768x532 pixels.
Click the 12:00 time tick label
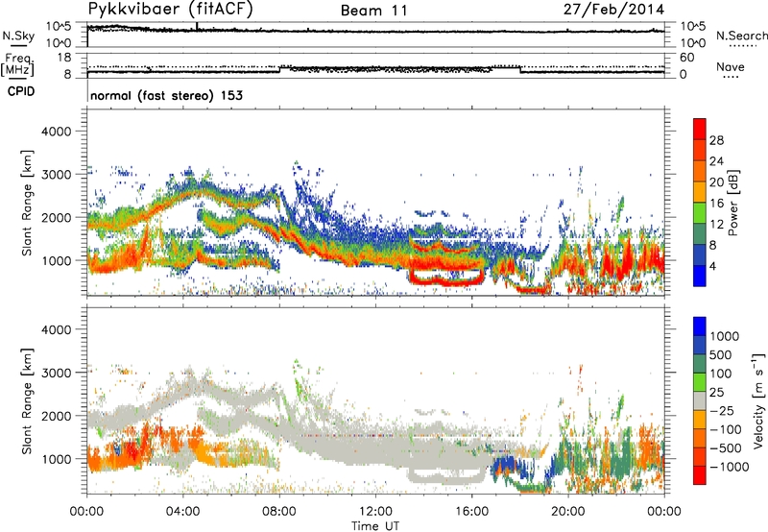pyautogui.click(x=375, y=512)
